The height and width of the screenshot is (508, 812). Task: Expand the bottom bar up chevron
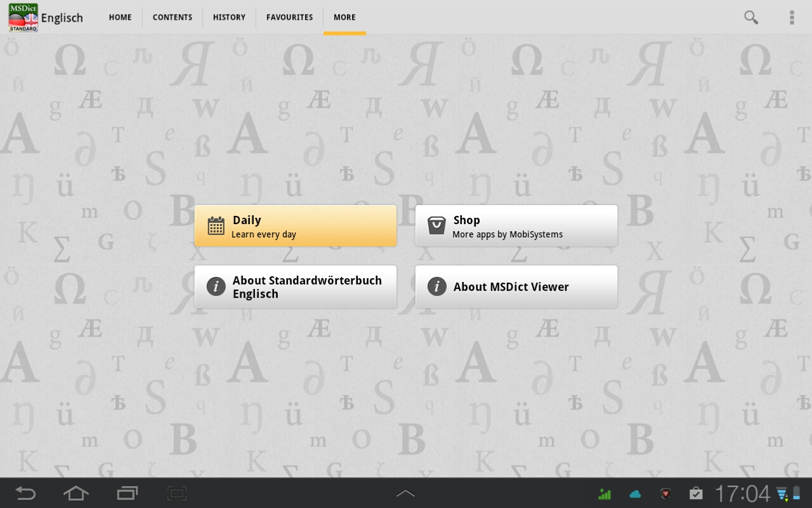point(405,493)
